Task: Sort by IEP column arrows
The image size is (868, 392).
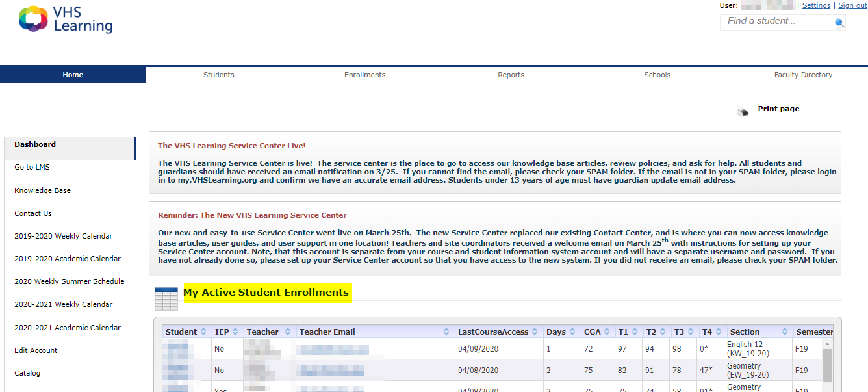Action: click(x=235, y=332)
